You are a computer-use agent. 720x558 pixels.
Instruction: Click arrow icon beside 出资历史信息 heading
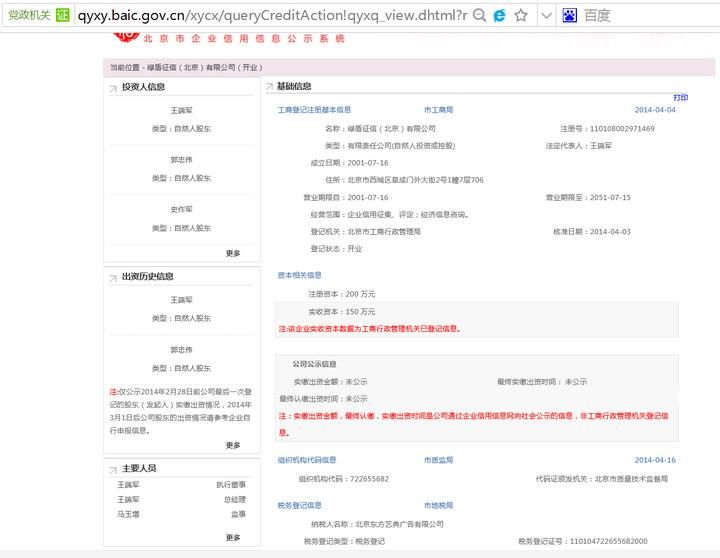coord(113,277)
